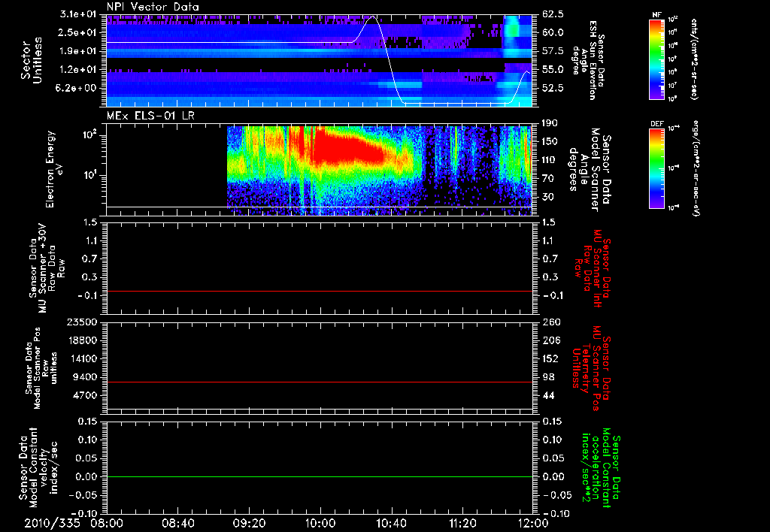Click the white 'Model Scanner Angle degrees' label
This screenshot has height=532, width=770.
(589, 170)
